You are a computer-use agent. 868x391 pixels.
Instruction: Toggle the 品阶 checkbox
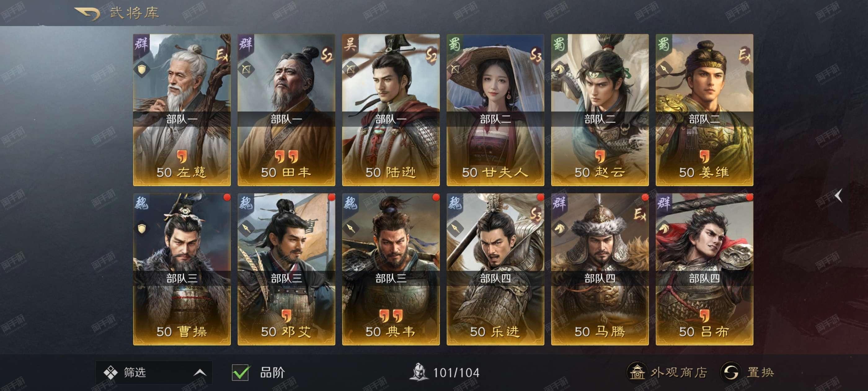[241, 372]
